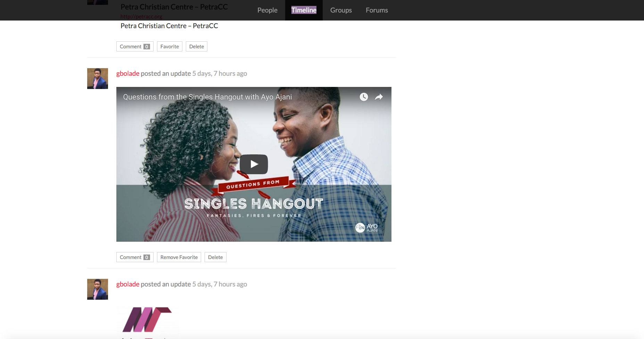Click the video title Questions from the Singles Hangout
This screenshot has height=339, width=644.
coord(207,97)
